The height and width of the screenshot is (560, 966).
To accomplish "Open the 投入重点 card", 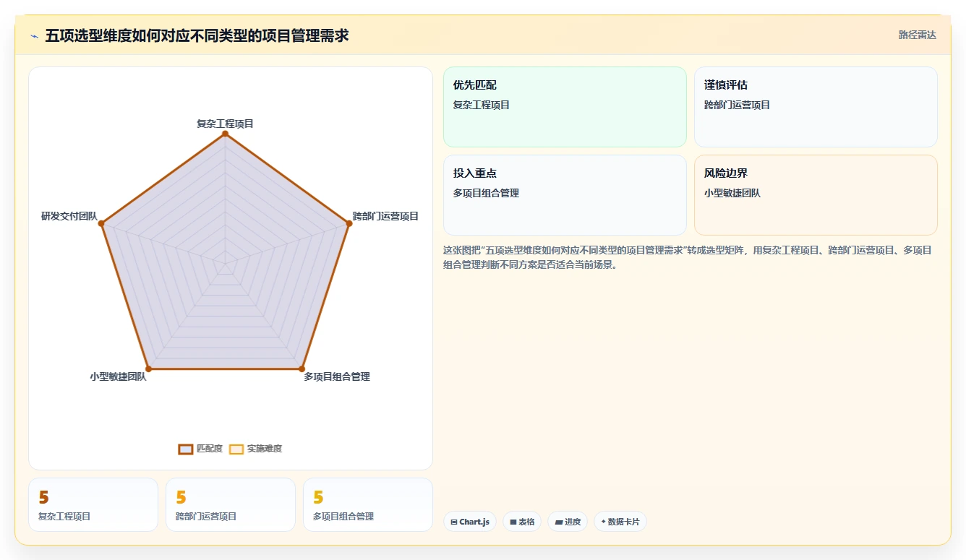I will (x=565, y=195).
